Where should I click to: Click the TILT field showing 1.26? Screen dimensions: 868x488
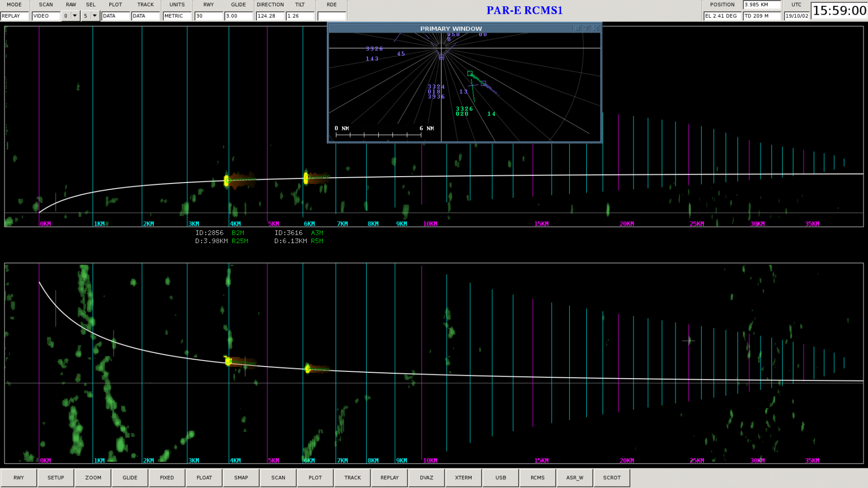pyautogui.click(x=300, y=16)
